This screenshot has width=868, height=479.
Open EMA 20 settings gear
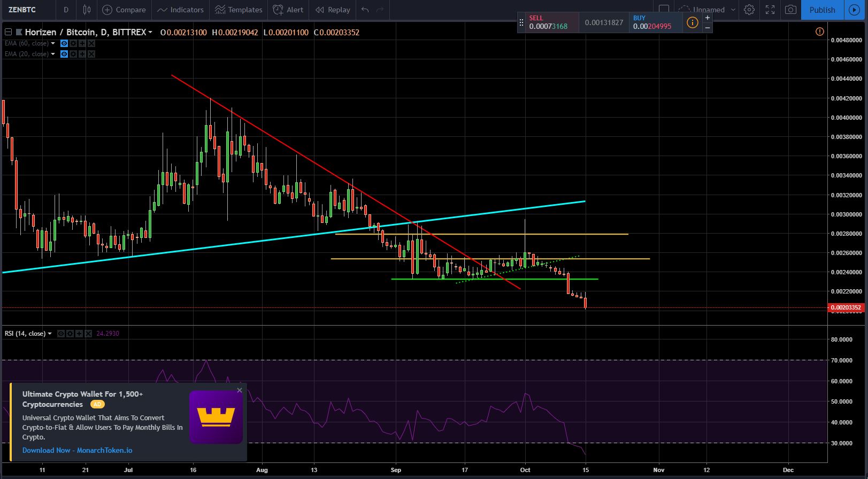pos(73,54)
